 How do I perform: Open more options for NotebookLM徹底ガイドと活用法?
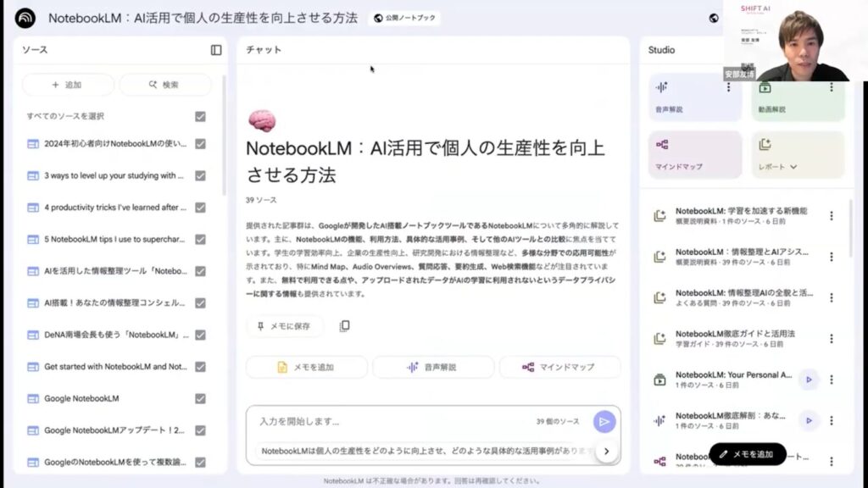click(x=831, y=339)
